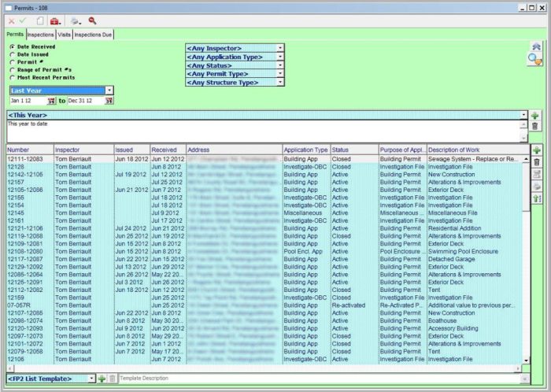Print list using side printer icon
The width and height of the screenshot is (551, 392).
coord(537,187)
